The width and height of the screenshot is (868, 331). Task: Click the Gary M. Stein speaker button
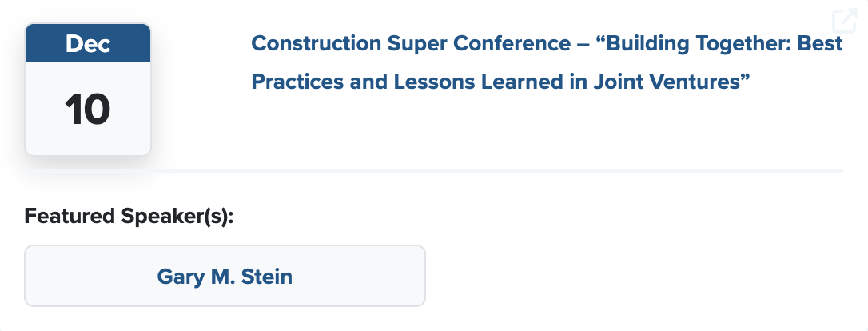coord(225,277)
